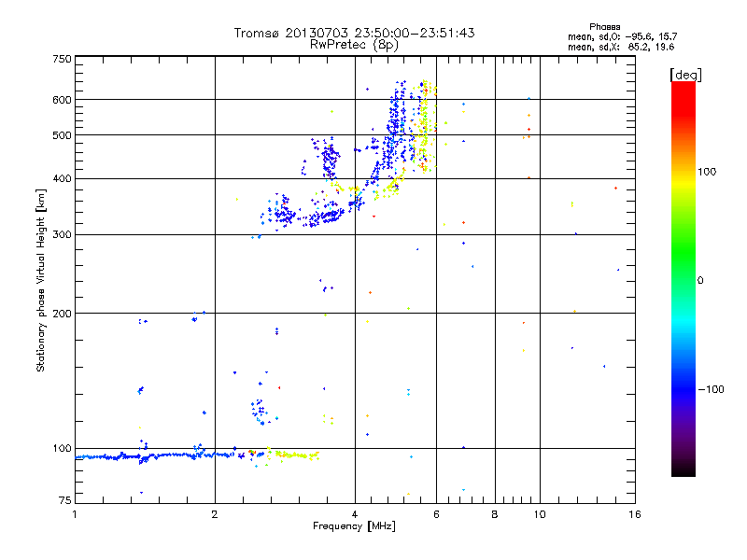
Task: Click the "Phases" header text
Action: (604, 27)
